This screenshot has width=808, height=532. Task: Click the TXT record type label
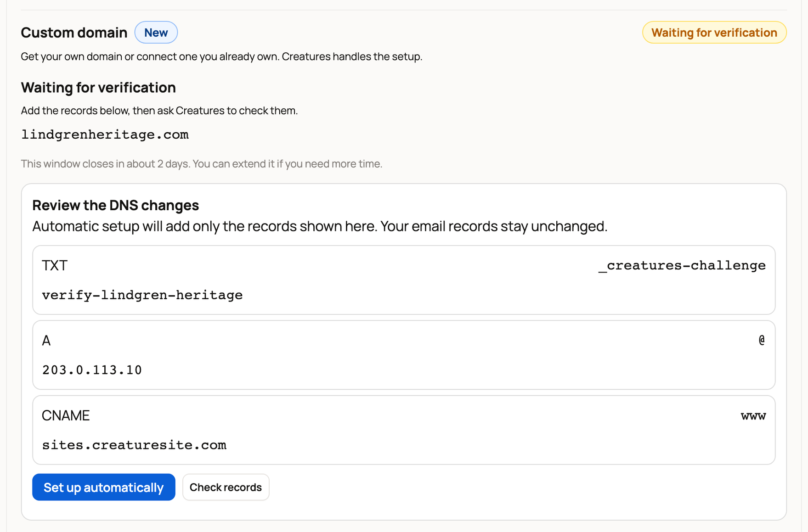pyautogui.click(x=55, y=265)
